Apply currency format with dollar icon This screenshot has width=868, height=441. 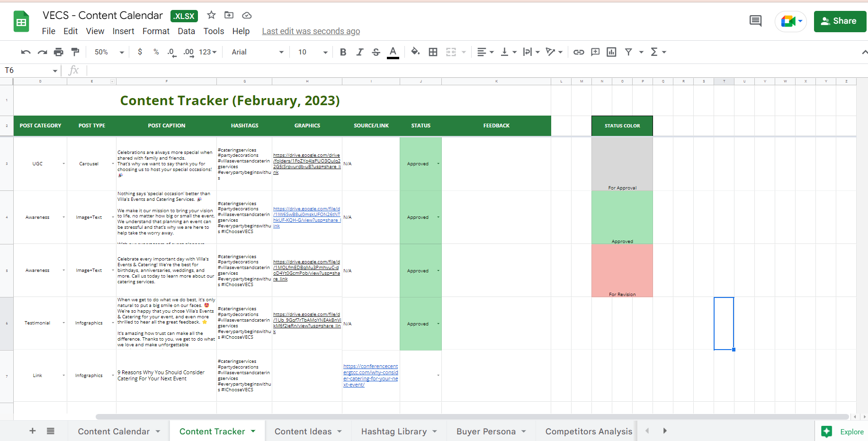(140, 52)
